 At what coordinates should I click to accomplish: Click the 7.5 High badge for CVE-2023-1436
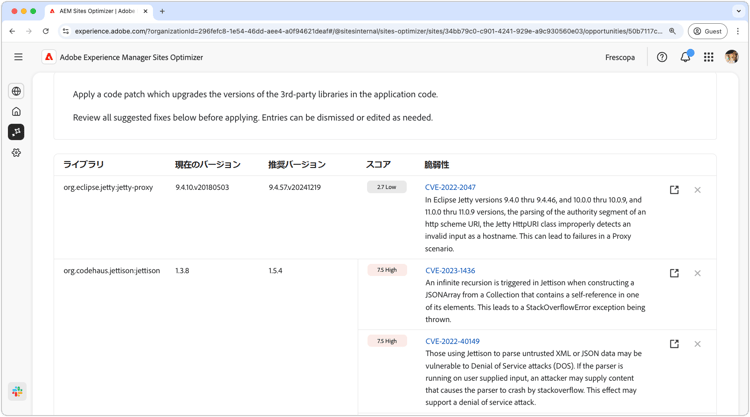(x=387, y=270)
